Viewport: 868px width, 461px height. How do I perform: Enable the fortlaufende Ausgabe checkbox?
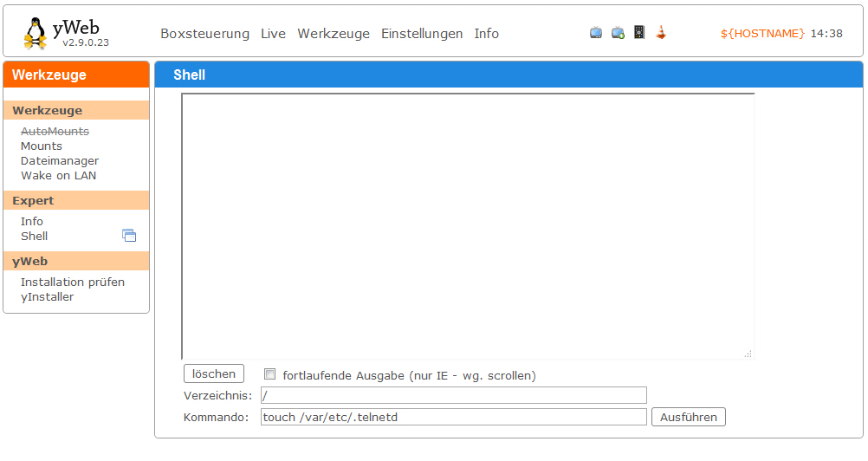click(x=270, y=374)
